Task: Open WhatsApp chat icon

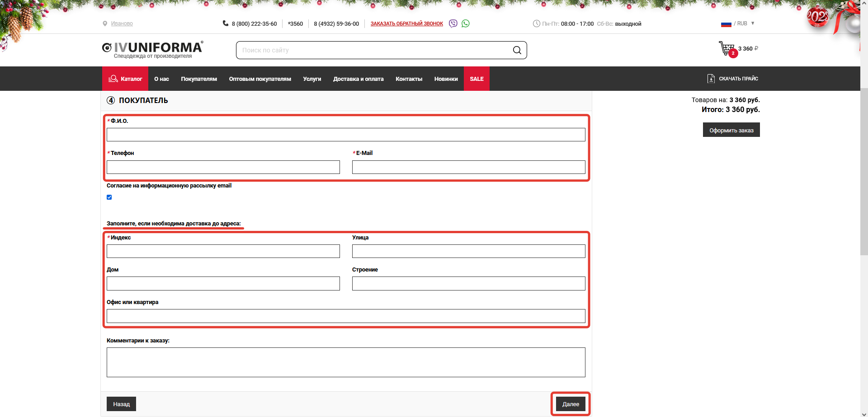Action: pyautogui.click(x=466, y=23)
